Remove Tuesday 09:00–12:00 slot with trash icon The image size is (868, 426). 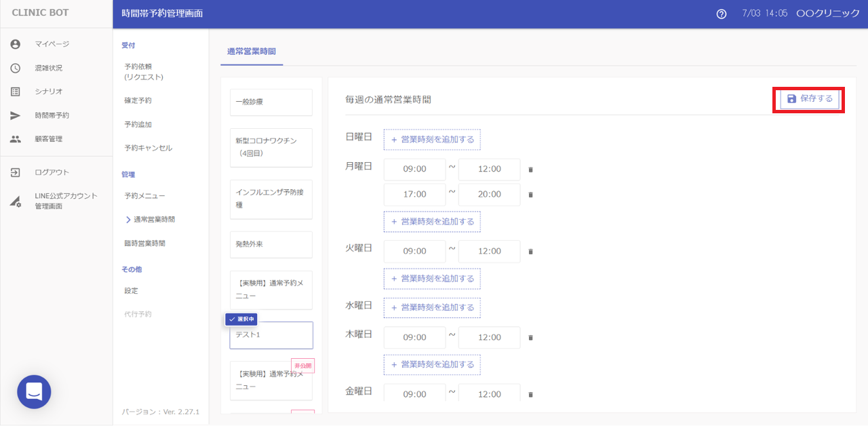[530, 252]
